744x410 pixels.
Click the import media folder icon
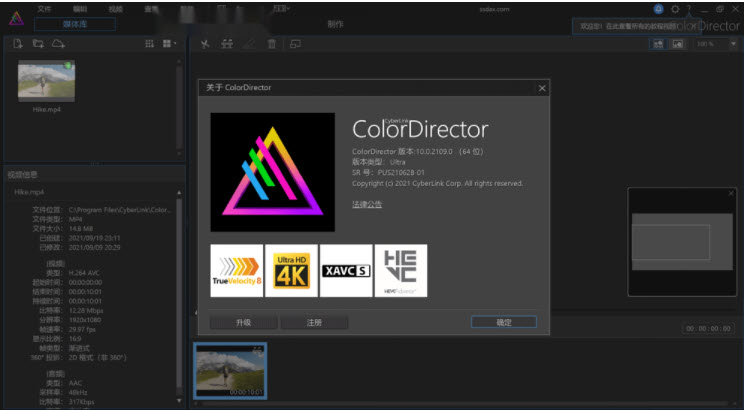tap(38, 44)
